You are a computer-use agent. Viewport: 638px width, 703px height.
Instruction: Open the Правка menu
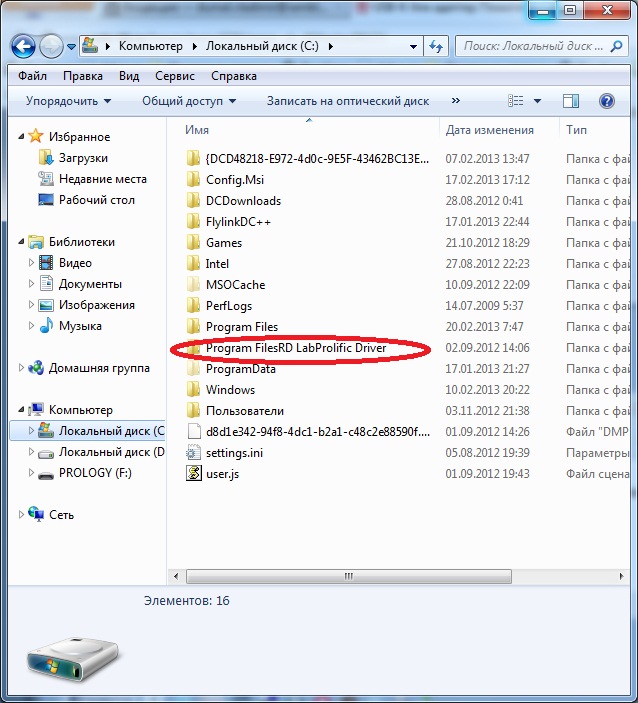(83, 76)
